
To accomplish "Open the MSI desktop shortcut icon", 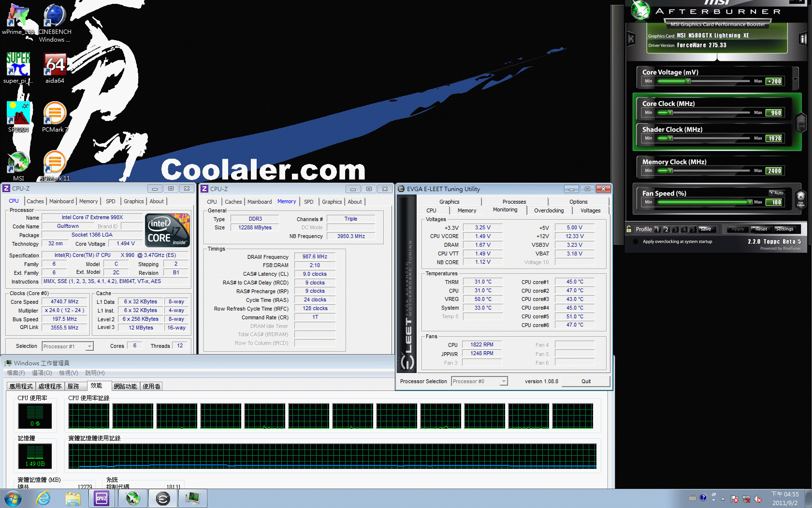I will (x=18, y=165).
